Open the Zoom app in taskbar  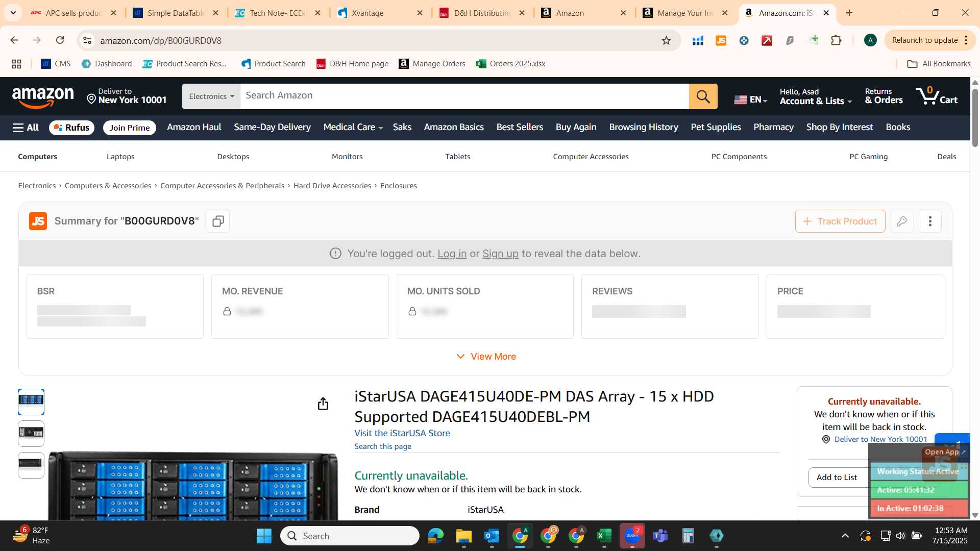coord(632,536)
